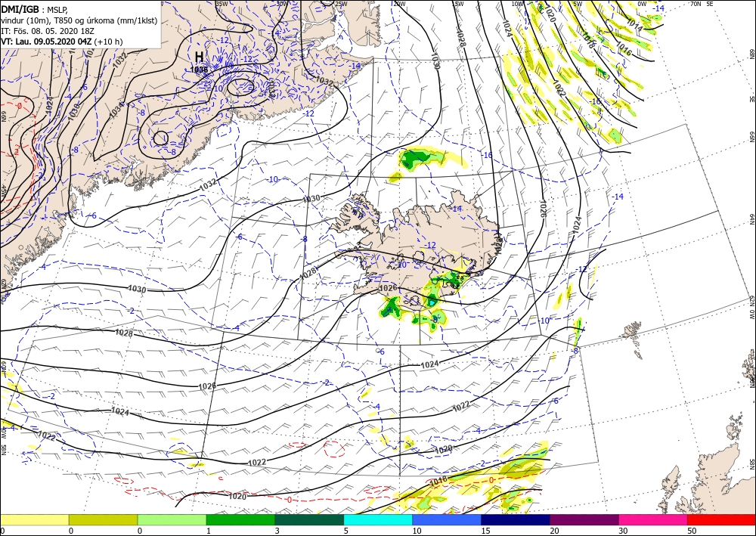Pick the cyan 5 mm legend swatch
The width and height of the screenshot is (756, 536).
(x=378, y=519)
